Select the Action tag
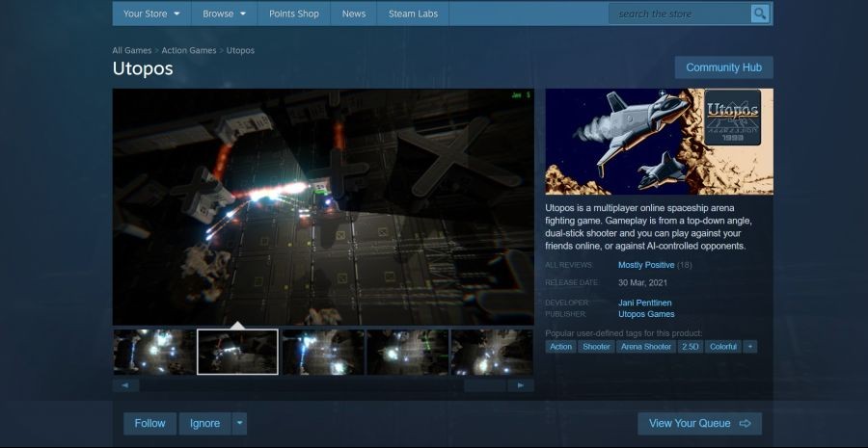The width and height of the screenshot is (868, 448). (560, 347)
